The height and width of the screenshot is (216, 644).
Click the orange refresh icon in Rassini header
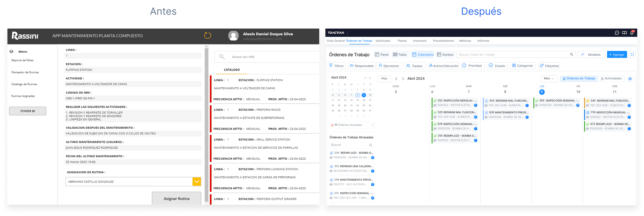[x=207, y=36]
